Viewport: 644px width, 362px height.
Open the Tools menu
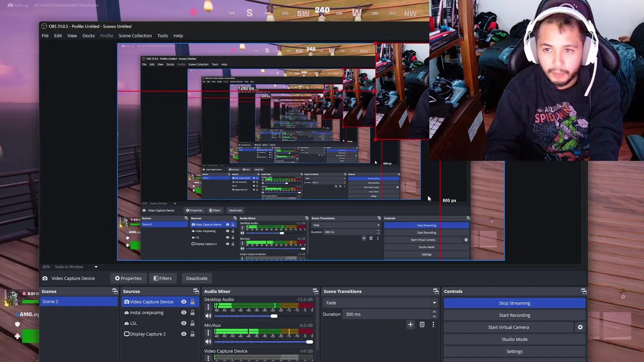click(x=163, y=36)
